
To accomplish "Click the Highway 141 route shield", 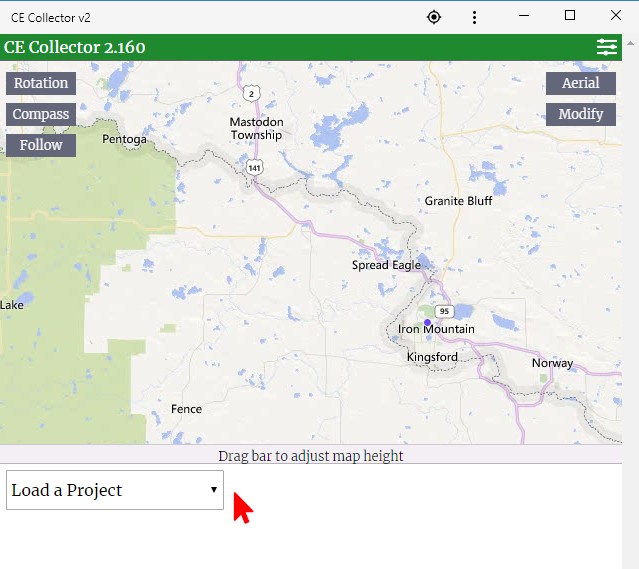I will [x=257, y=167].
